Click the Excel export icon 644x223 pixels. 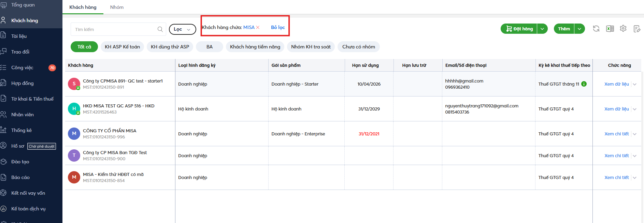pos(610,29)
